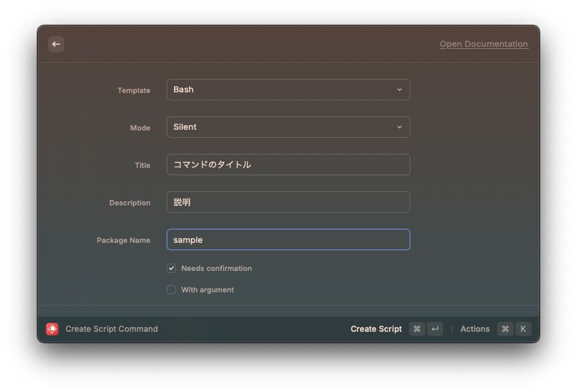577x392 pixels.
Task: Click the Template dropdown chevron arrow
Action: [399, 90]
